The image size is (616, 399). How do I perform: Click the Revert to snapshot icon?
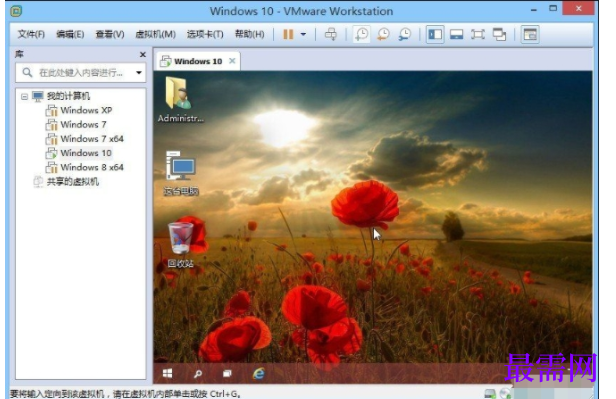pos(383,35)
